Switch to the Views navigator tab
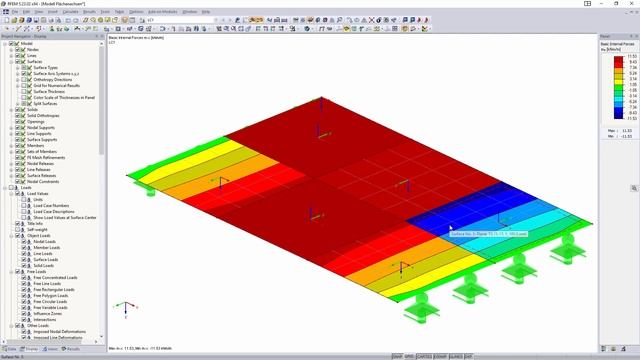 pyautogui.click(x=50, y=349)
